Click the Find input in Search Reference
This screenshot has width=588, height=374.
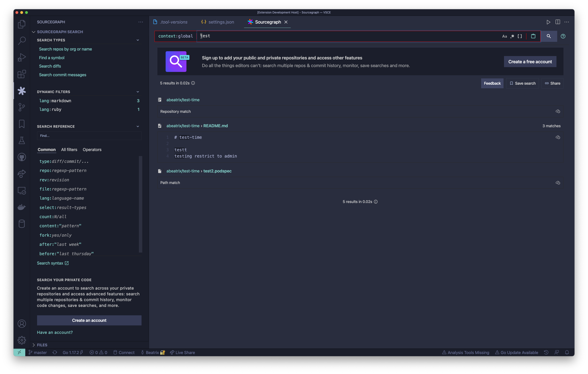pyautogui.click(x=89, y=136)
